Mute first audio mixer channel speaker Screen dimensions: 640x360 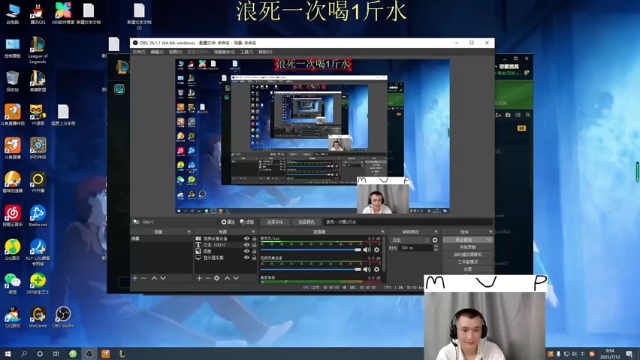(367, 249)
